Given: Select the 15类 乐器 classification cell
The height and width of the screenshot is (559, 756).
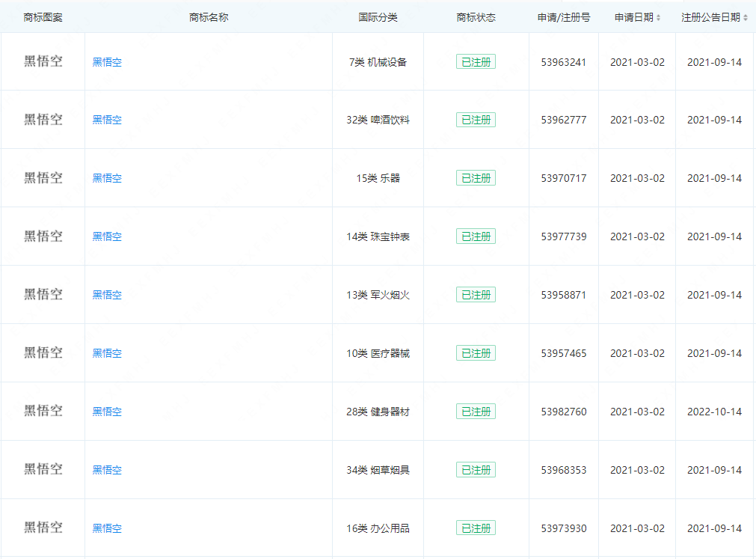Looking at the screenshot, I should click(x=378, y=178).
